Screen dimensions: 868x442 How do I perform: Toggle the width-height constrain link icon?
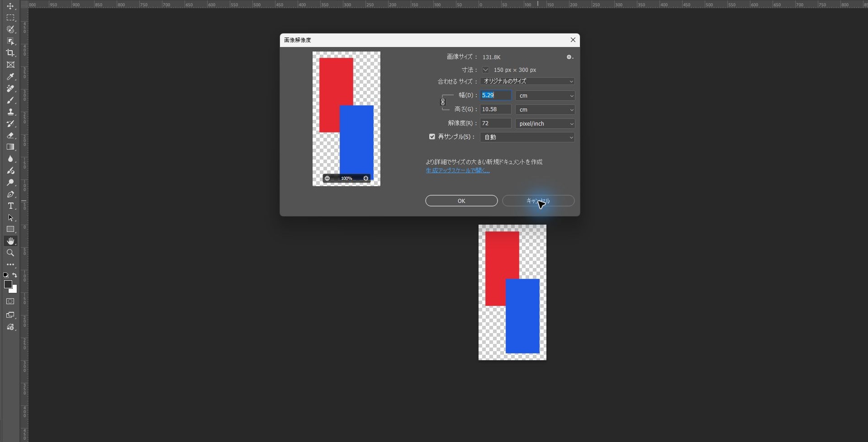(x=443, y=102)
